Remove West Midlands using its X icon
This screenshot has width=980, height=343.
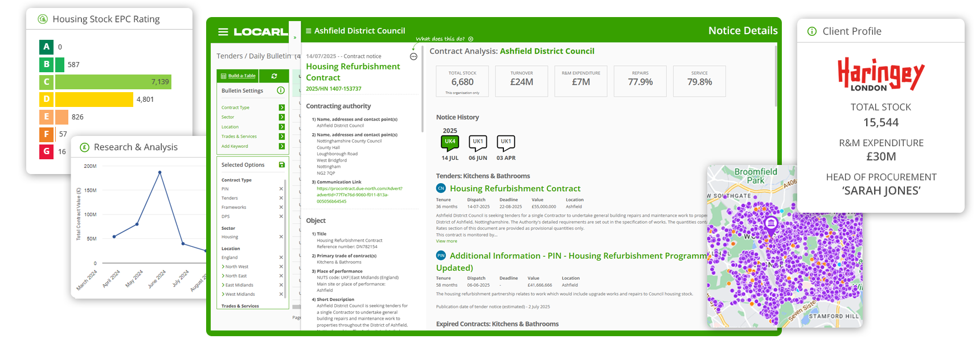(281, 294)
